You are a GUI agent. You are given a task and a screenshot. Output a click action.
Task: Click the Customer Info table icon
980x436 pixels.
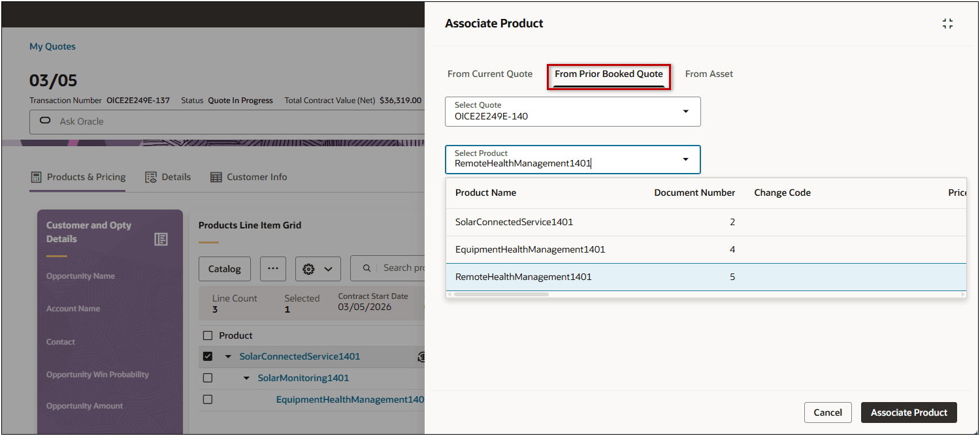pos(216,178)
